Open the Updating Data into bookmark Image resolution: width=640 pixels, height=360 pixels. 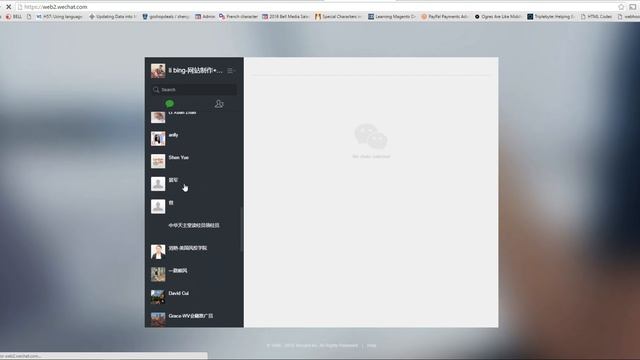coord(113,17)
